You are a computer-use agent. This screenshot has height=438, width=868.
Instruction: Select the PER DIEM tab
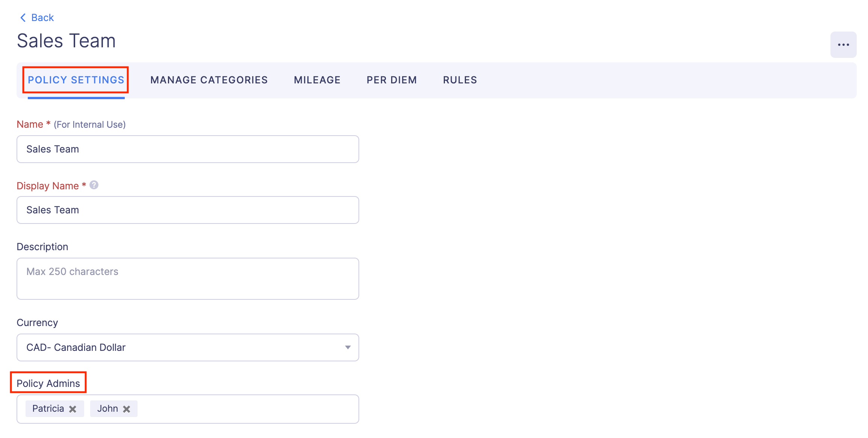tap(391, 80)
